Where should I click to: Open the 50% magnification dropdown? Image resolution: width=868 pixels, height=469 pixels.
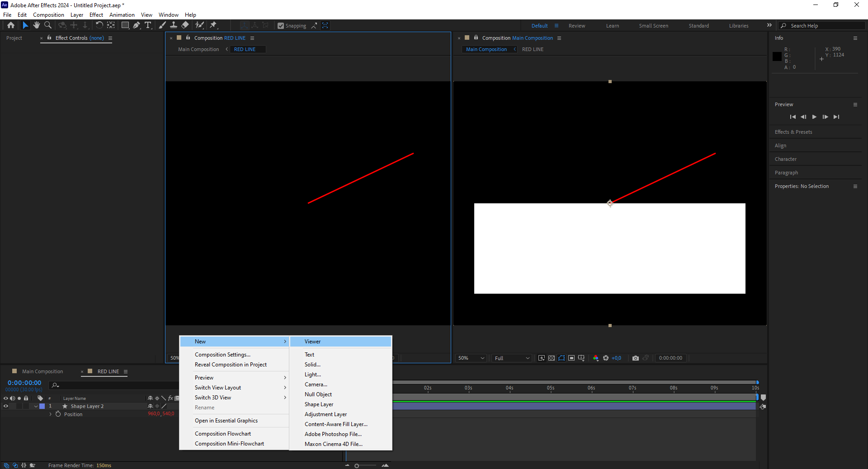470,358
